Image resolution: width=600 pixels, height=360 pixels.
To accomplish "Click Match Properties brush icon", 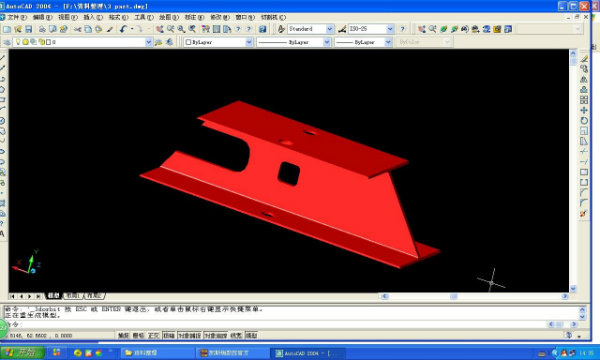I will click(x=110, y=29).
